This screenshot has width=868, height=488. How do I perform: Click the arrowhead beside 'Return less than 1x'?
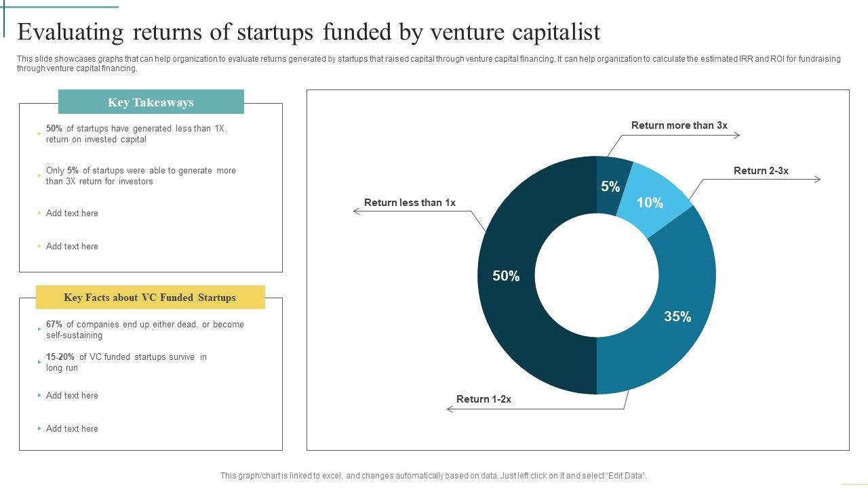pos(356,211)
